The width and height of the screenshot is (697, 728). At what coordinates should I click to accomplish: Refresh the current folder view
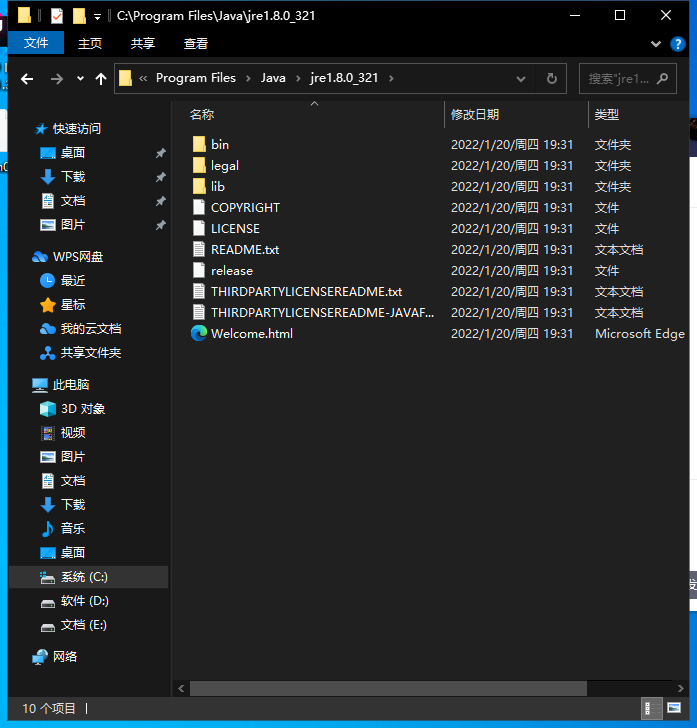tap(551, 78)
